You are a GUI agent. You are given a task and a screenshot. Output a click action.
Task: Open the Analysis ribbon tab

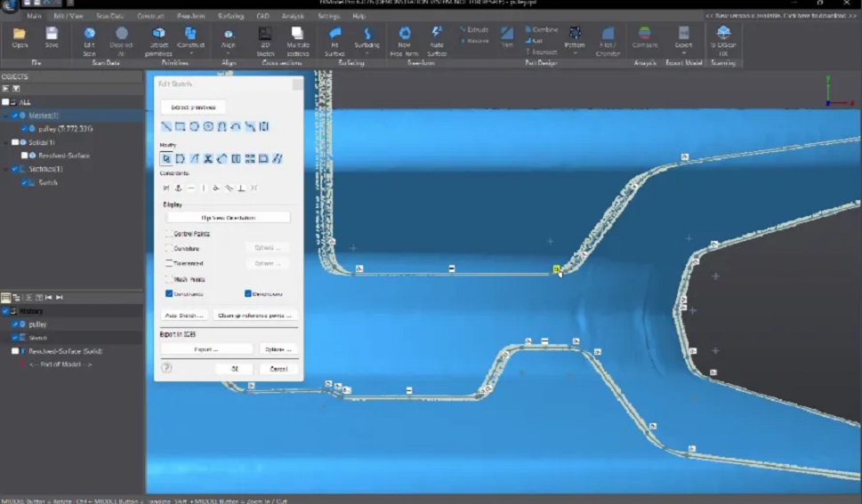[292, 16]
